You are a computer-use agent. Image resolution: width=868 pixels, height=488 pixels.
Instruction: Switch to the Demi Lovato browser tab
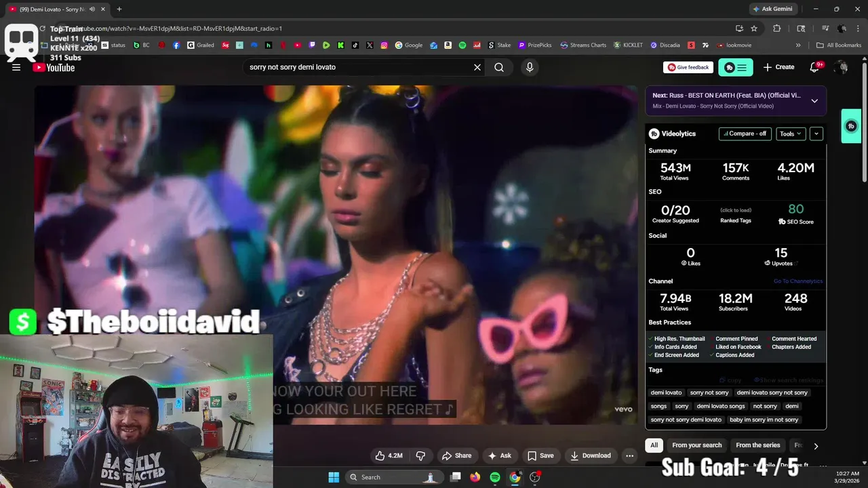(x=53, y=9)
